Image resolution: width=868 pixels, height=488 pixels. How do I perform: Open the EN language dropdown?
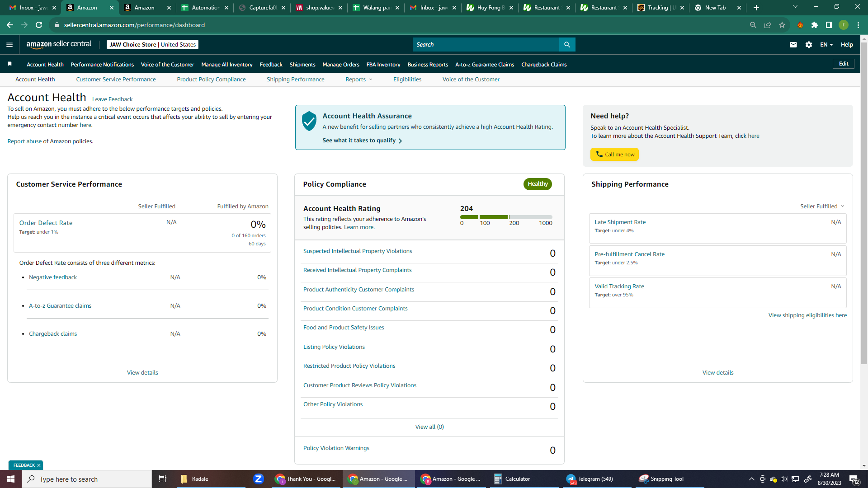[x=826, y=44]
